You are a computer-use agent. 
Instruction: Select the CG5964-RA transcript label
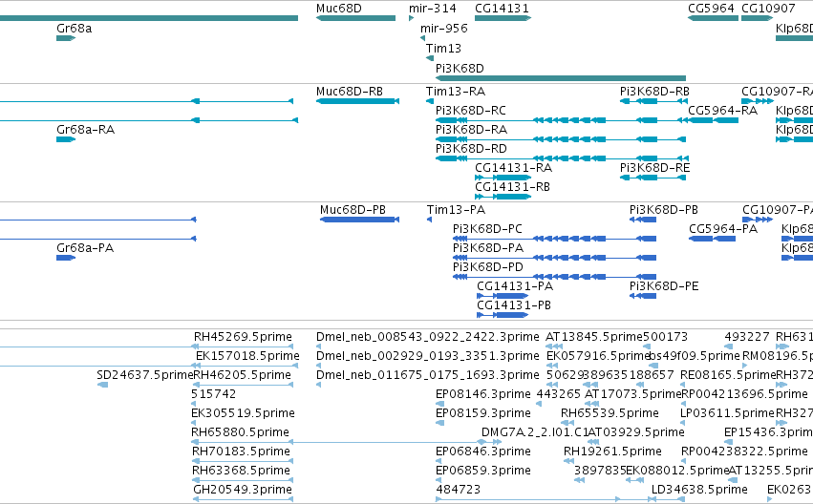[x=723, y=111]
